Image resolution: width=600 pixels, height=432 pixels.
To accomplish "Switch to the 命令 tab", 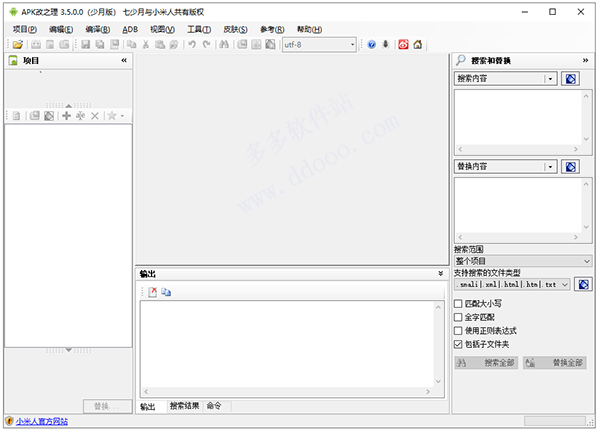I will [214, 406].
